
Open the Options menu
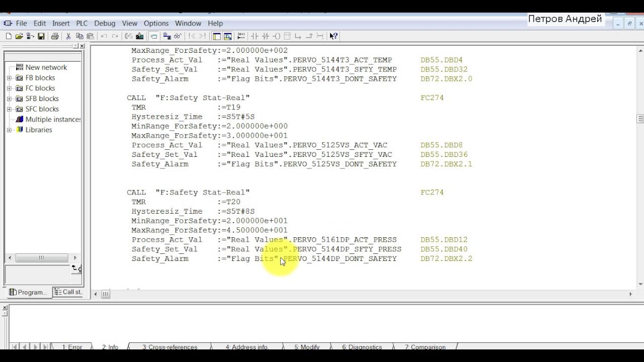click(x=156, y=23)
